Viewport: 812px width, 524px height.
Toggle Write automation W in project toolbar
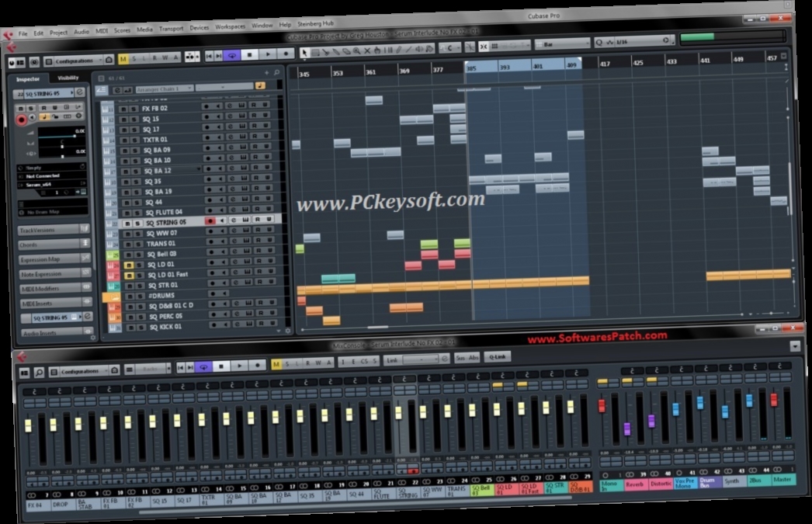click(x=165, y=57)
